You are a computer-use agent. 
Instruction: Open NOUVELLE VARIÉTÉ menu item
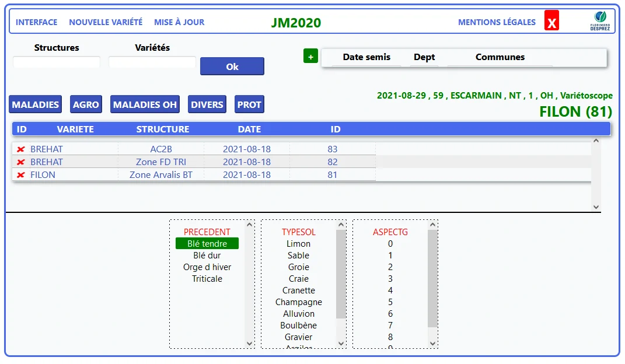point(106,22)
